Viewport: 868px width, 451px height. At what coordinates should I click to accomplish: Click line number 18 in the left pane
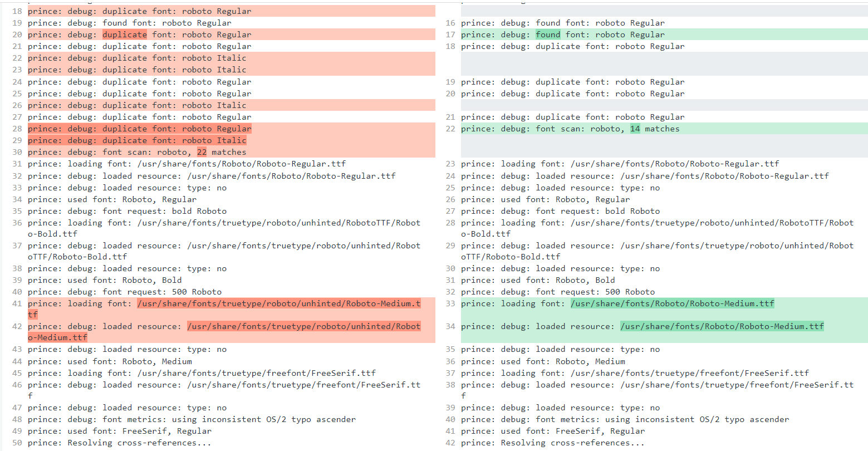(x=17, y=11)
